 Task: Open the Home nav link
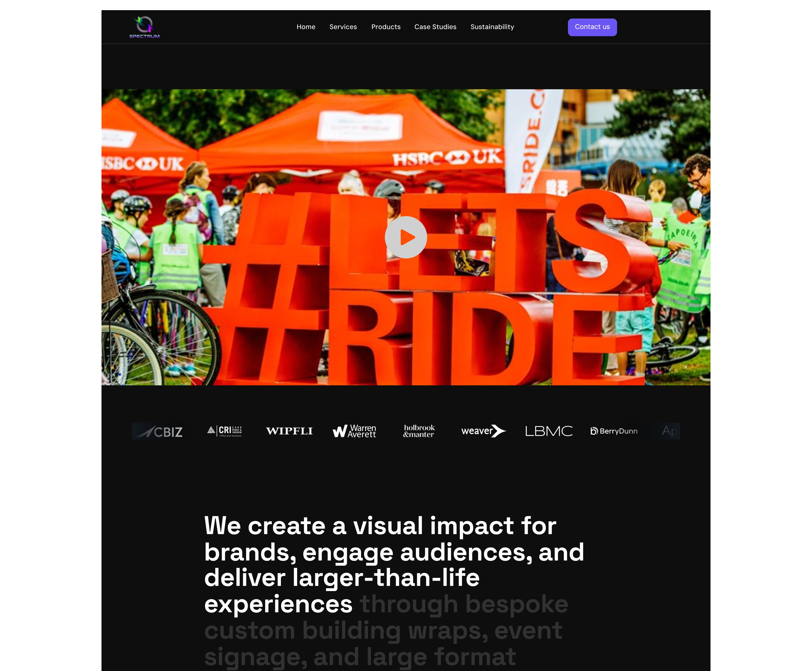tap(306, 27)
